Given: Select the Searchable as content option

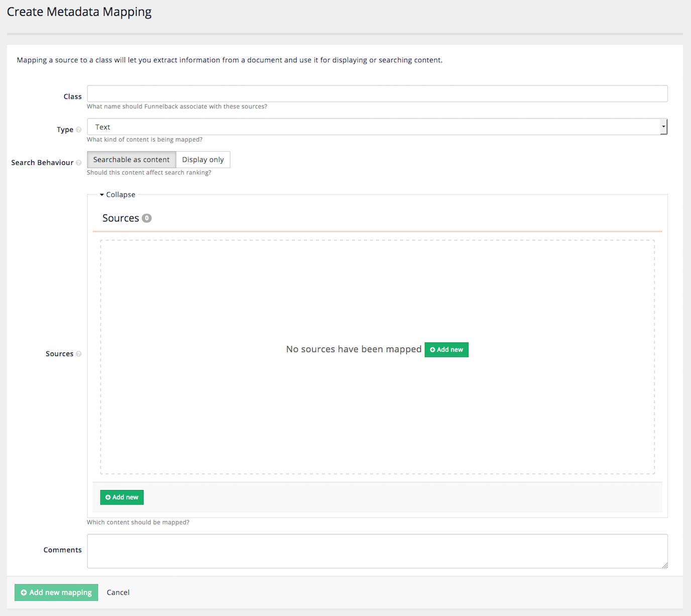Looking at the screenshot, I should (132, 160).
